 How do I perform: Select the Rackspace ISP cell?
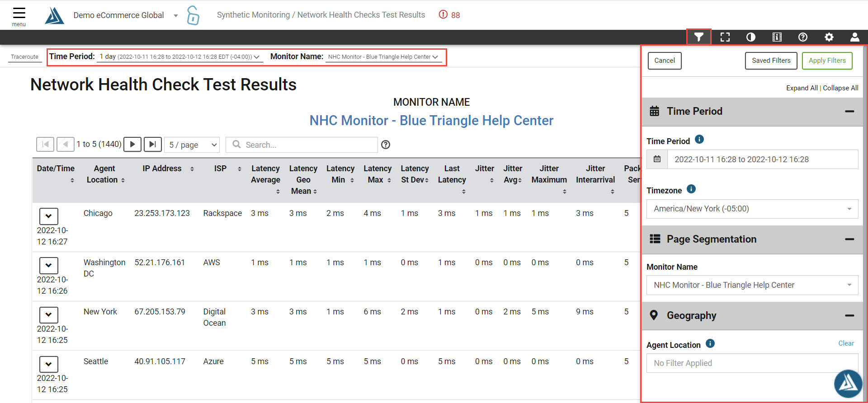[222, 213]
